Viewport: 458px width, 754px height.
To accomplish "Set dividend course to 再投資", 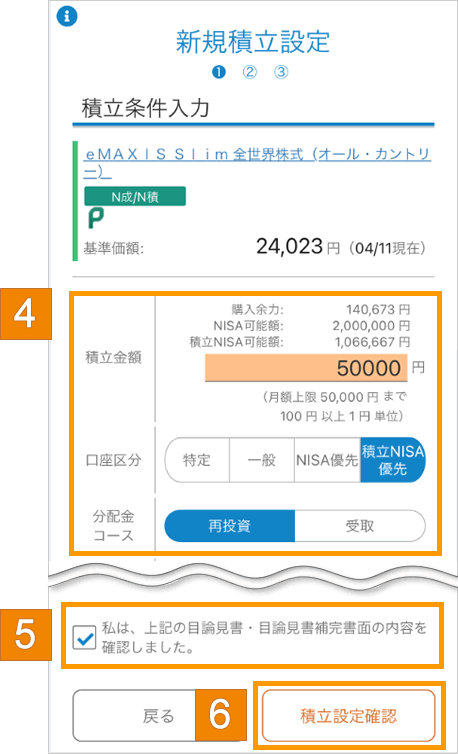I will click(x=229, y=526).
